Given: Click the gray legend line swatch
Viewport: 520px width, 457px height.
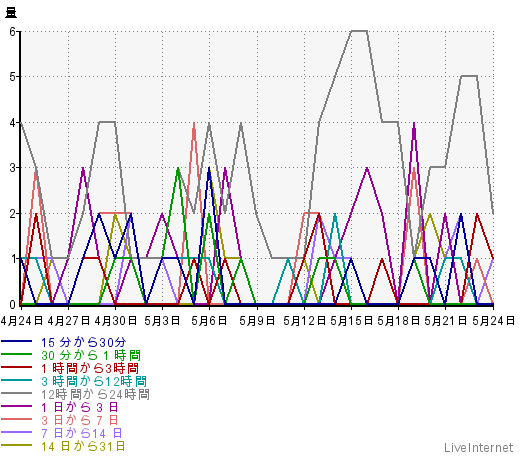Looking at the screenshot, I should click(17, 393).
